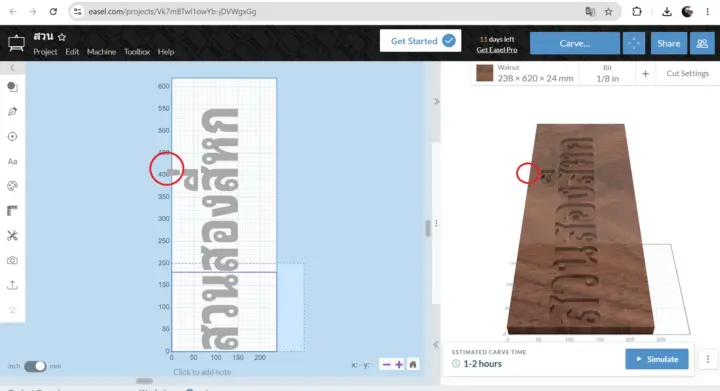Viewport: 720px width, 391px height.
Task: Click the estimated carve time 1-2 hours
Action: point(482,363)
